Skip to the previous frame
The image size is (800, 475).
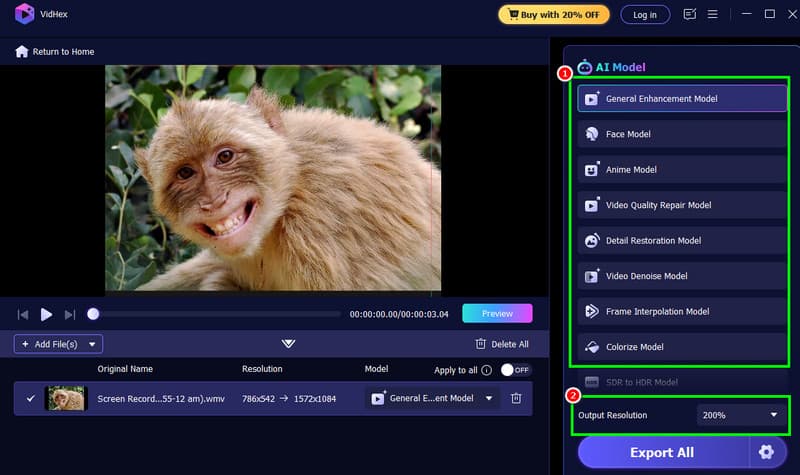(x=23, y=314)
